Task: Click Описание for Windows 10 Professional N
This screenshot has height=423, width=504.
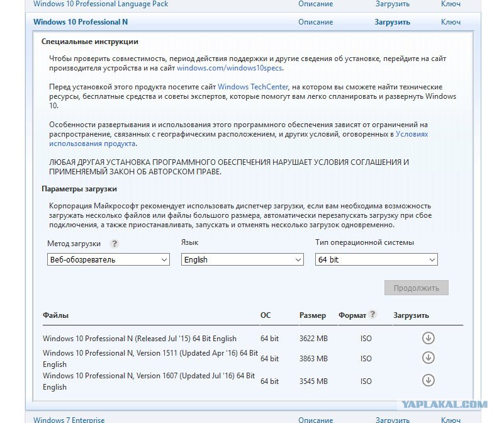Action: (x=315, y=22)
